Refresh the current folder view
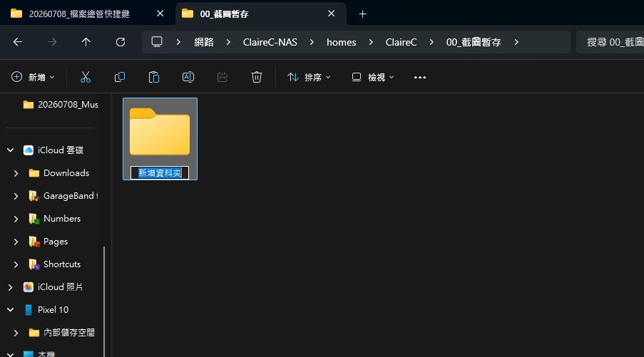The width and height of the screenshot is (644, 357). 121,42
